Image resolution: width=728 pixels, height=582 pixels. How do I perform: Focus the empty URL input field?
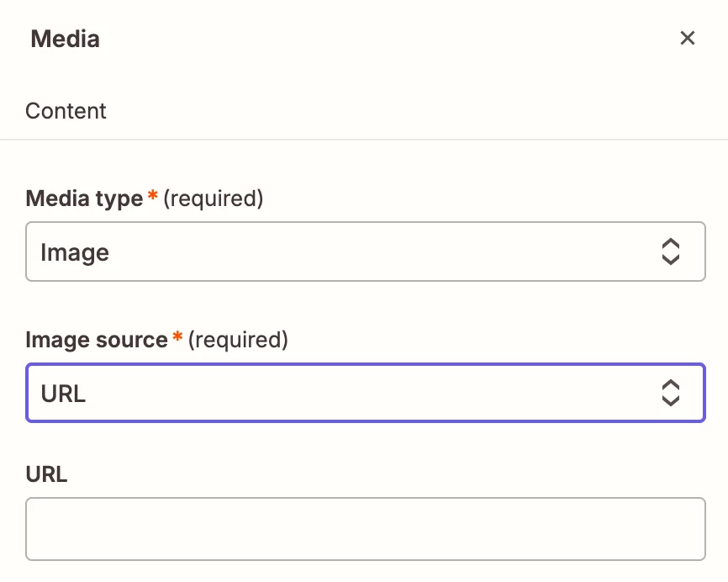(x=365, y=529)
